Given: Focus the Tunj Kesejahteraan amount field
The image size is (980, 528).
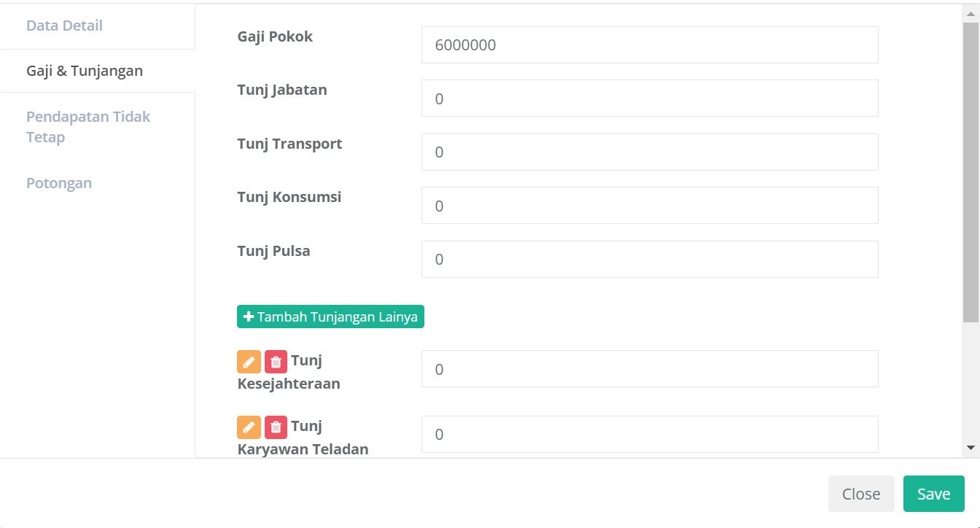Looking at the screenshot, I should 649,369.
